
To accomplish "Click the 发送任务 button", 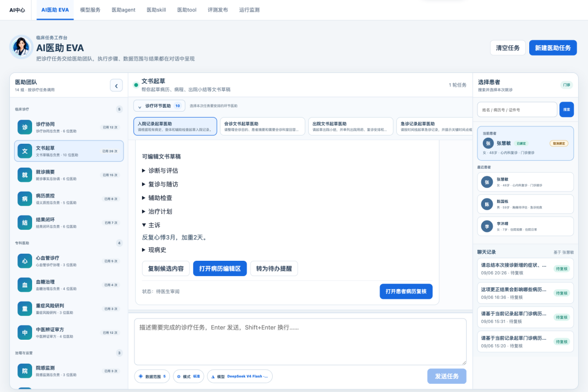I will coord(446,376).
